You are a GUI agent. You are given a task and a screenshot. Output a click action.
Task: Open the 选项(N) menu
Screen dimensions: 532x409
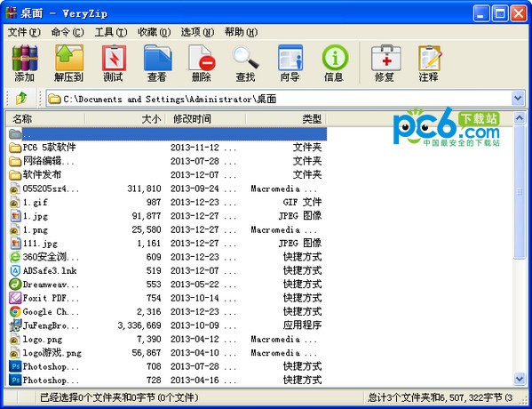tap(197, 32)
